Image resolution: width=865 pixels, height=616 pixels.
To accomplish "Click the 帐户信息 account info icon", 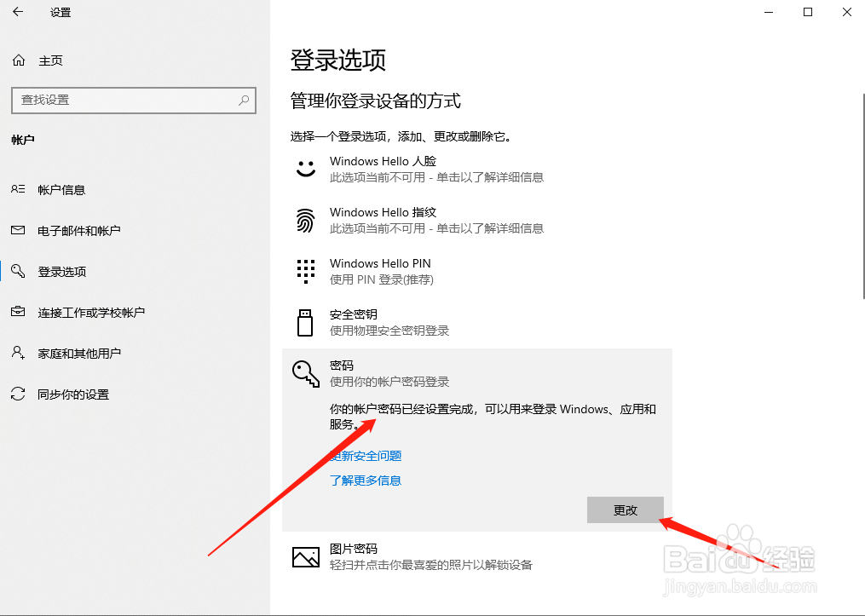I will pyautogui.click(x=18, y=189).
